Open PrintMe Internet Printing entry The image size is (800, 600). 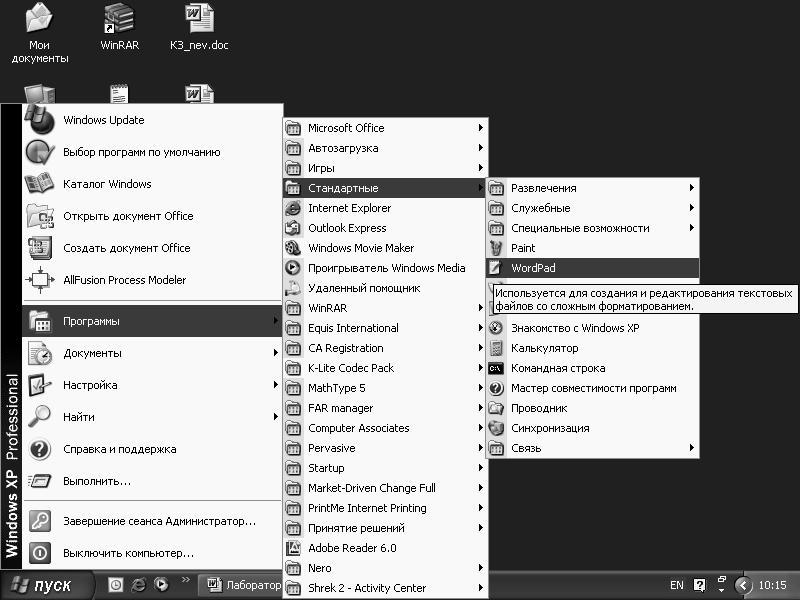coord(384,508)
